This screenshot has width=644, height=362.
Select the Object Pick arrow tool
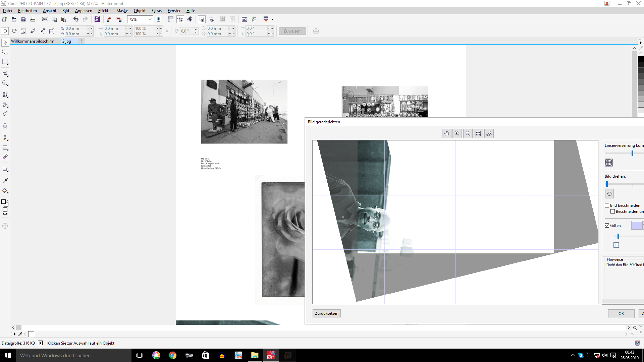coord(5,43)
